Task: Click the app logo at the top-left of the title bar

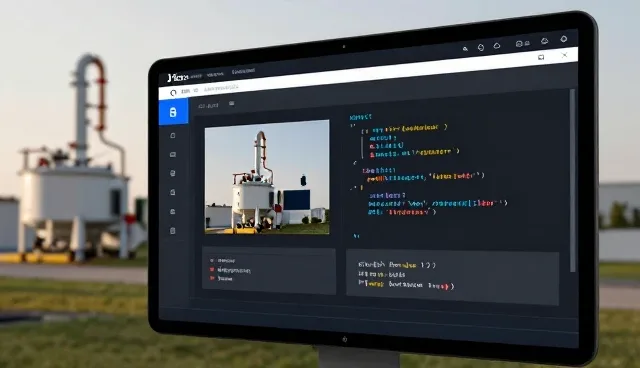Action: pos(178,77)
